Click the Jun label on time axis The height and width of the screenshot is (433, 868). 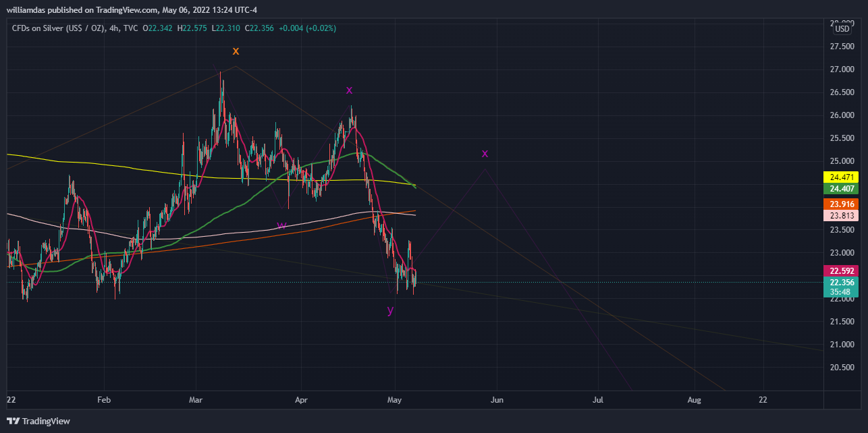coord(497,400)
